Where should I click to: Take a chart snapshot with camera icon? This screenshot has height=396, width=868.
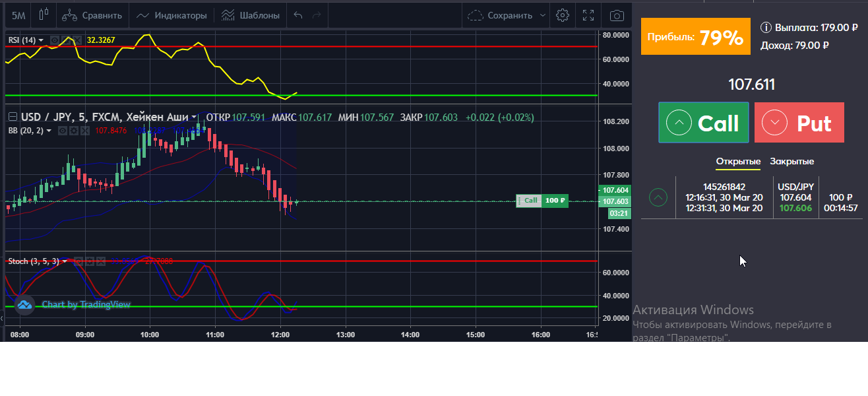point(617,15)
